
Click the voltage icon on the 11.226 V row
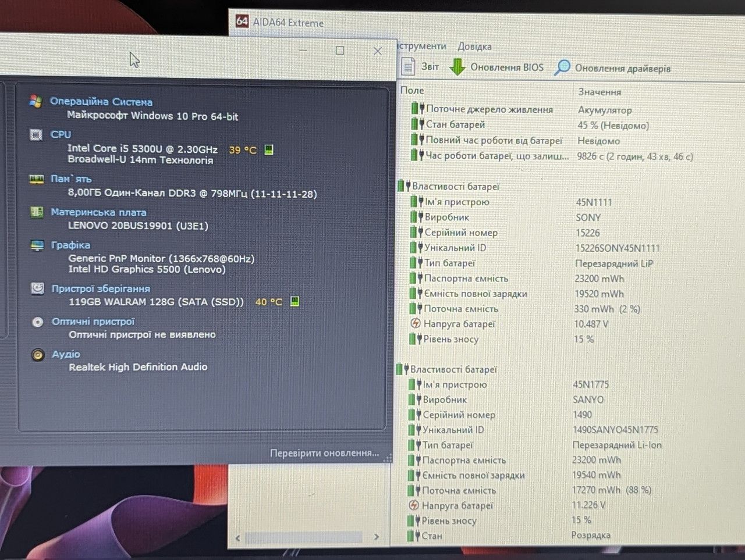(414, 505)
